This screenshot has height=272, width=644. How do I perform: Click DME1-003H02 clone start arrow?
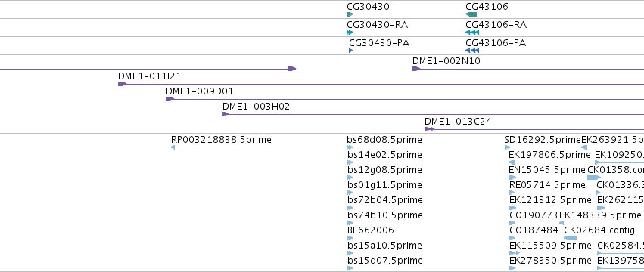click(x=226, y=114)
